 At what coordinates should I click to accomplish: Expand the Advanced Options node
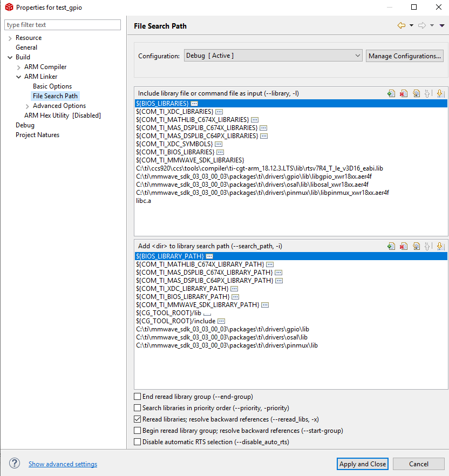[x=28, y=106]
